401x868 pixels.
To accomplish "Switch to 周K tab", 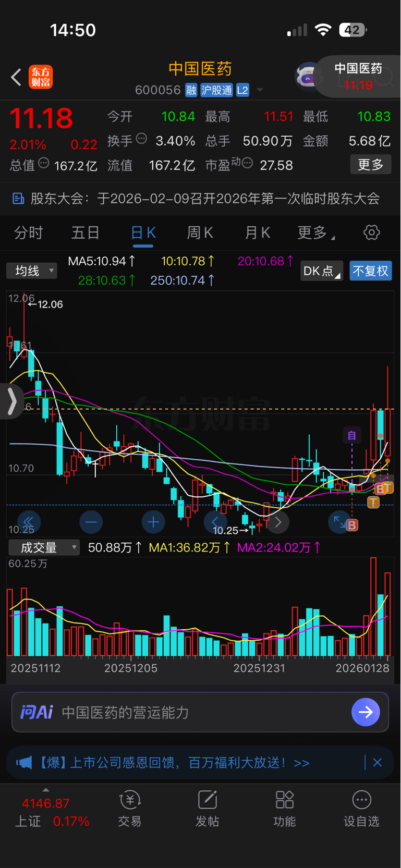I will (x=200, y=233).
